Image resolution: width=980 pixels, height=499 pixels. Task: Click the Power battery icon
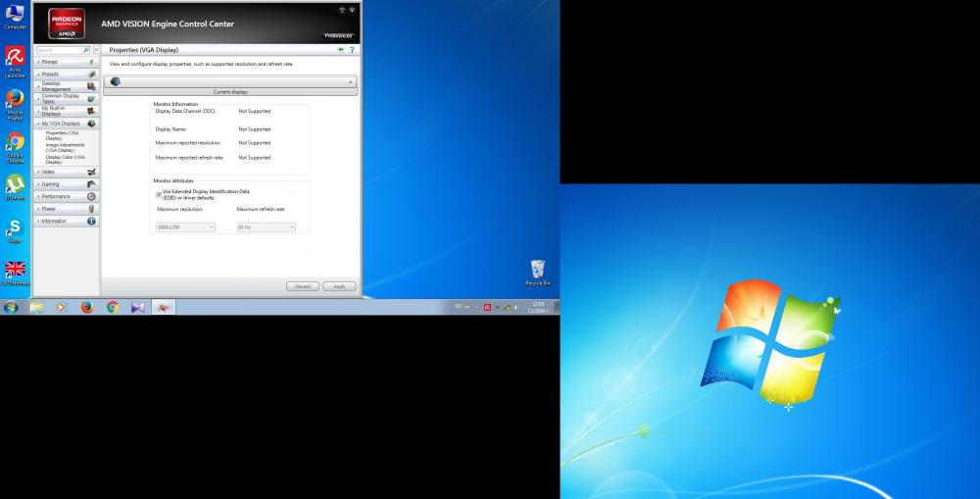pos(92,208)
